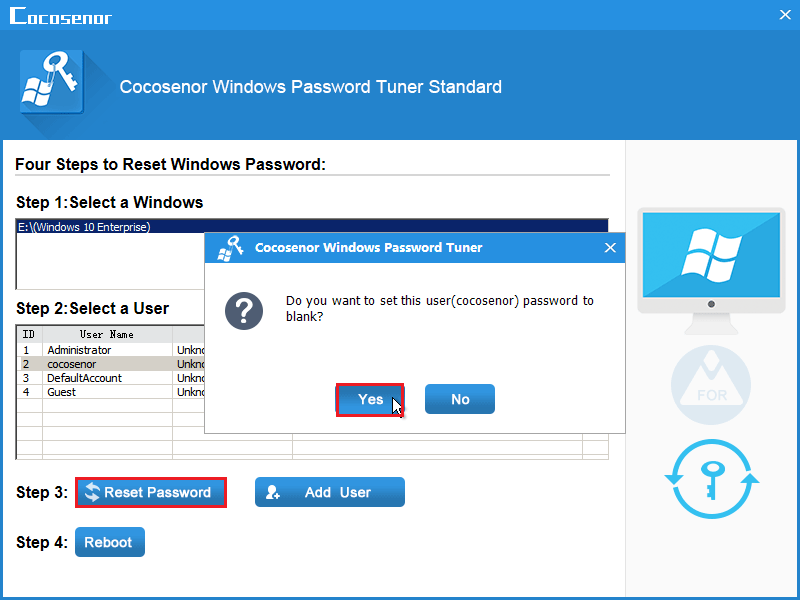Viewport: 800px width, 600px height.
Task: Click the Windows monitor illustration
Action: (x=711, y=270)
